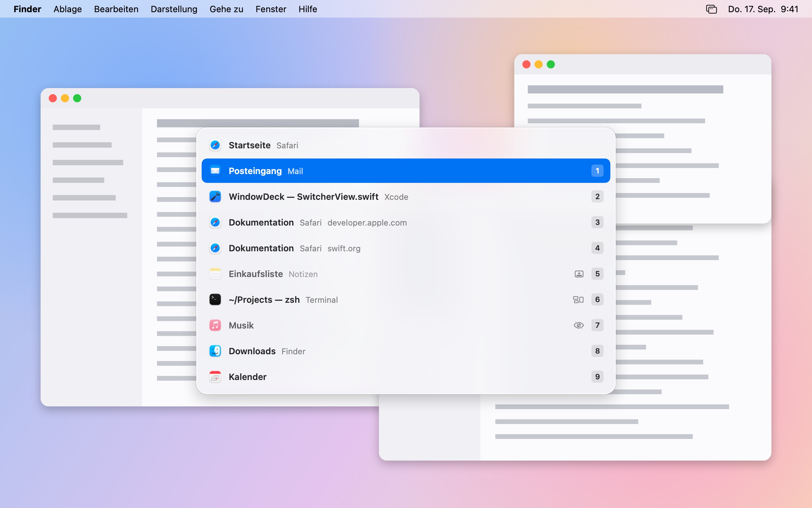This screenshot has width=812, height=508.
Task: Open the Bearbeiten menu
Action: (116, 9)
